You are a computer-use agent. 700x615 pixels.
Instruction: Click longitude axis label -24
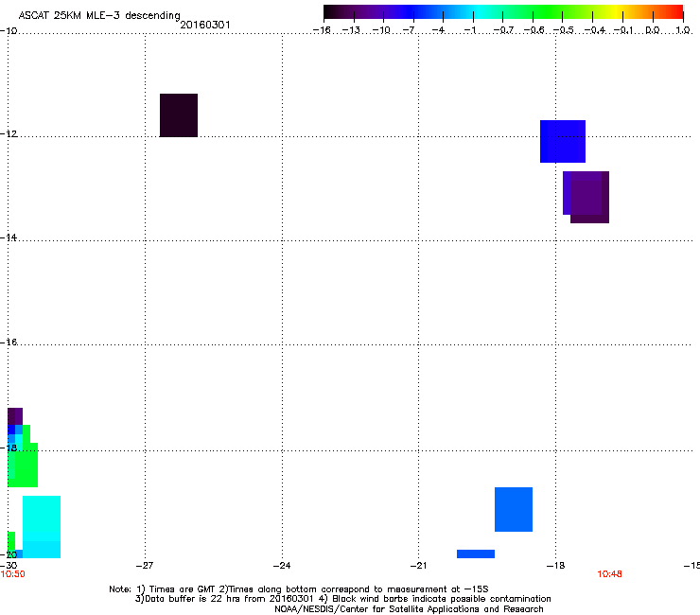pyautogui.click(x=282, y=566)
